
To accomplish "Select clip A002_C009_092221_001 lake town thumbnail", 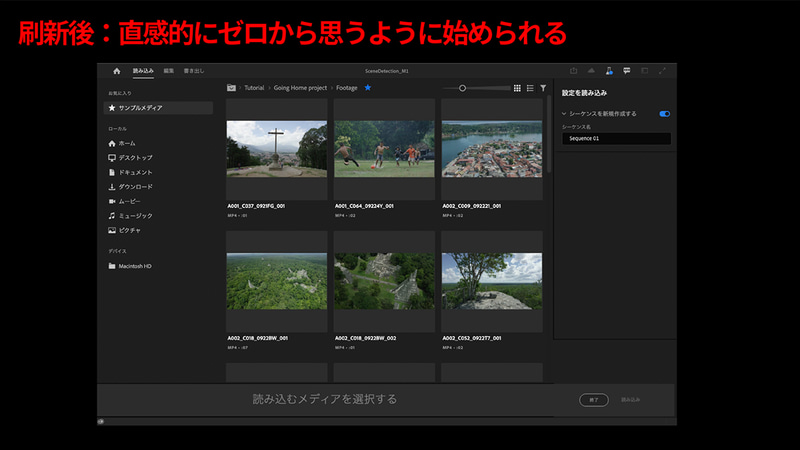I will click(492, 149).
